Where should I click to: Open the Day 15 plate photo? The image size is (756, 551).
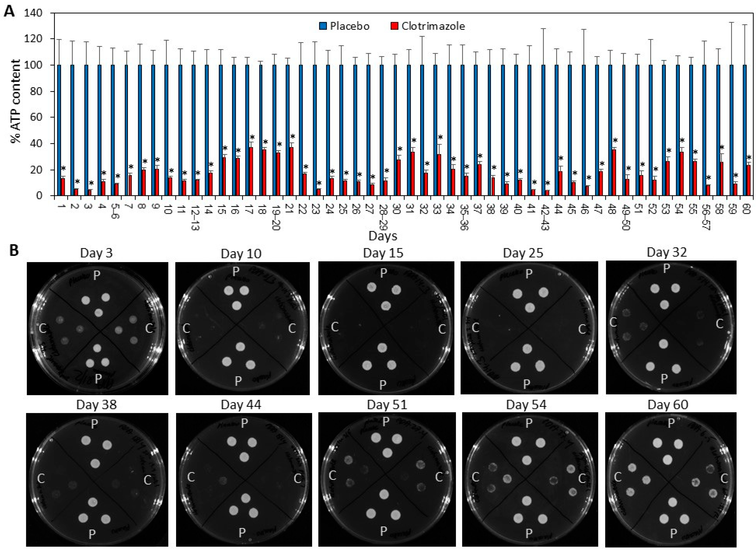[386, 328]
